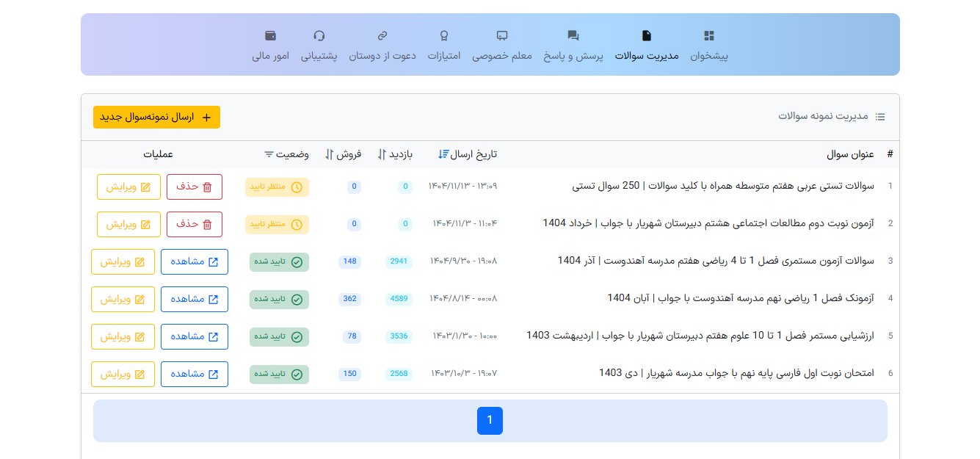980x459 pixels.
Task: Click title آزمون نوبت دوم مطالعات اجتماعی
Action: tap(708, 223)
